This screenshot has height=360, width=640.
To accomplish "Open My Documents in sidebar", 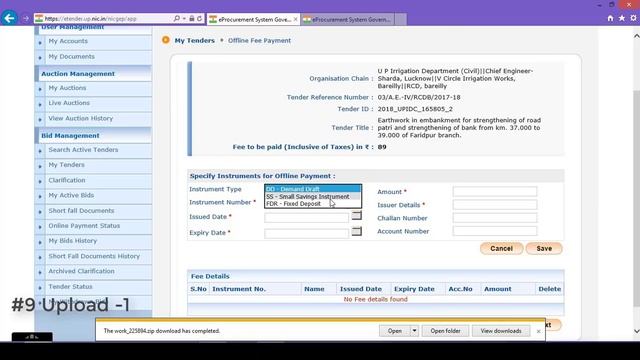I will (71, 56).
